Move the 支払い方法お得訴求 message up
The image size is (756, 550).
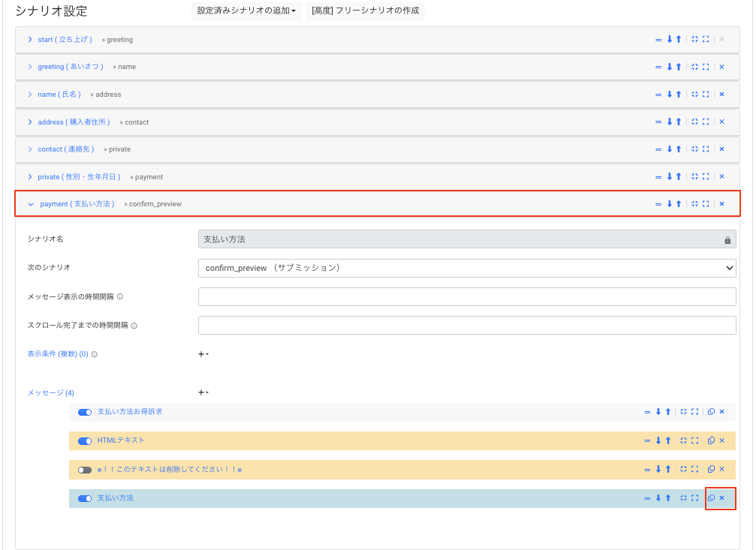tap(668, 412)
